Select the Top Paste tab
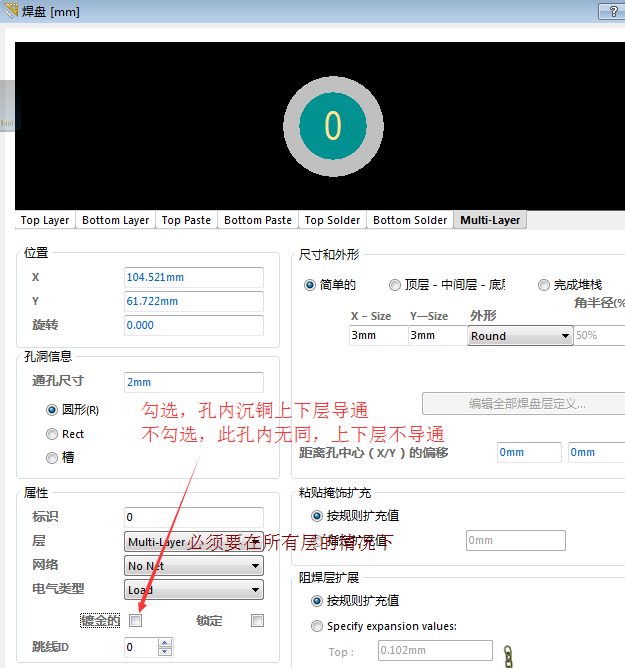Screen dimensions: 625x668 point(186,220)
